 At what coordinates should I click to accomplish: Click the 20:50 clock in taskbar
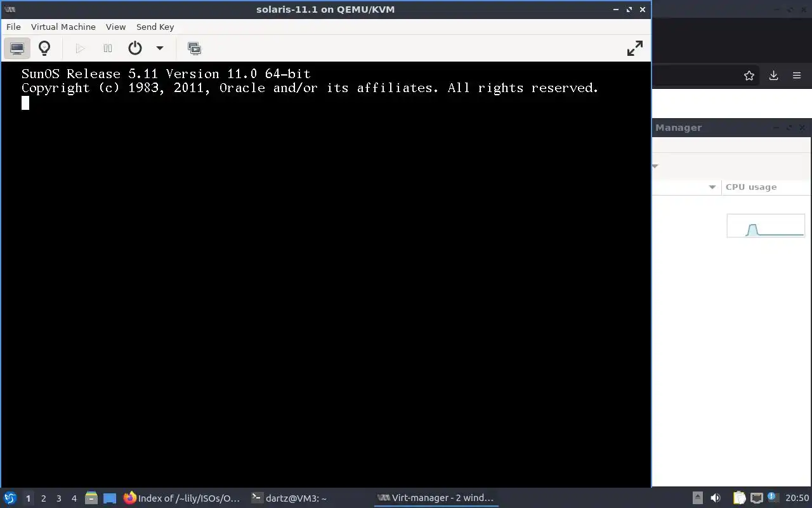click(797, 498)
